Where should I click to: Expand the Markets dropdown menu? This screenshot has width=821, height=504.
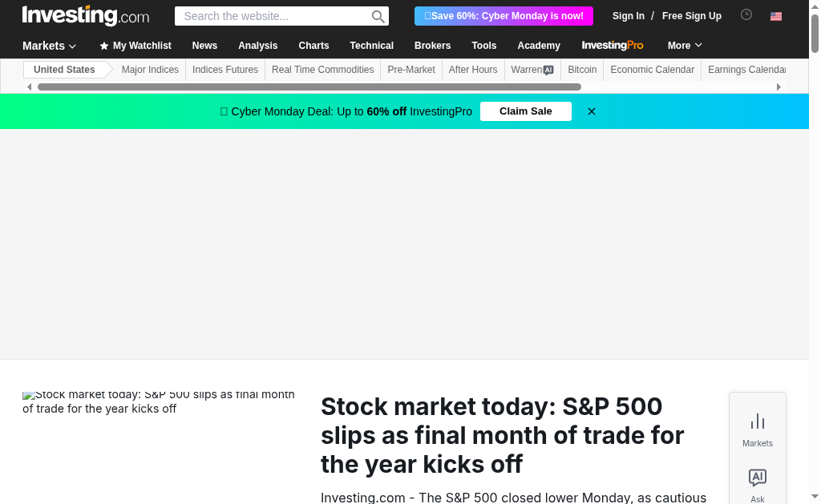click(x=50, y=46)
